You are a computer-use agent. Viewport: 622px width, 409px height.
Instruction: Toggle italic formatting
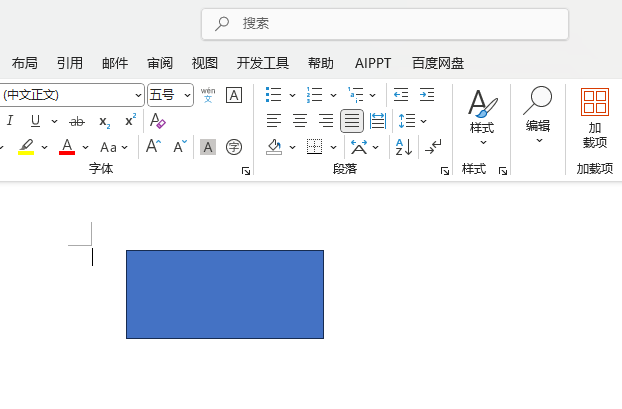pyautogui.click(x=10, y=121)
